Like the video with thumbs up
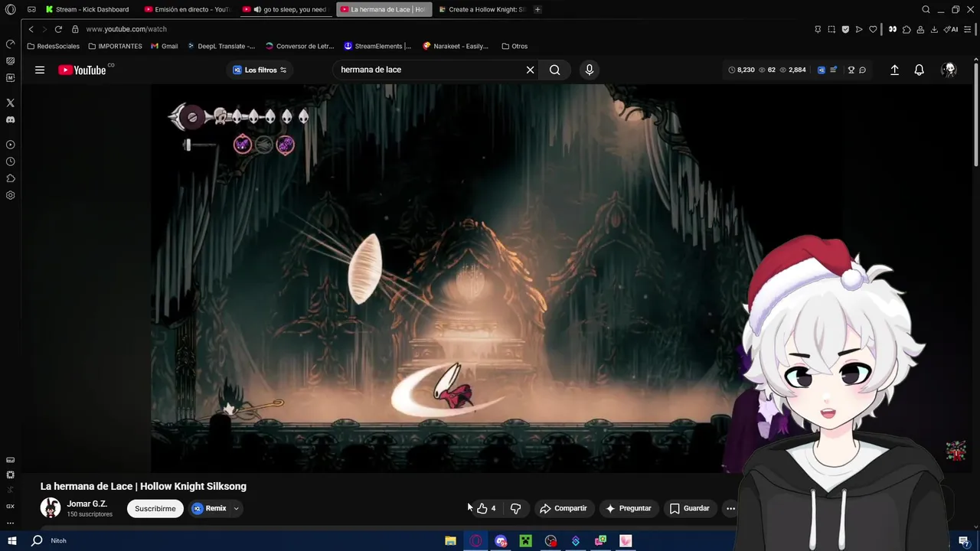This screenshot has width=980, height=551. click(486, 508)
